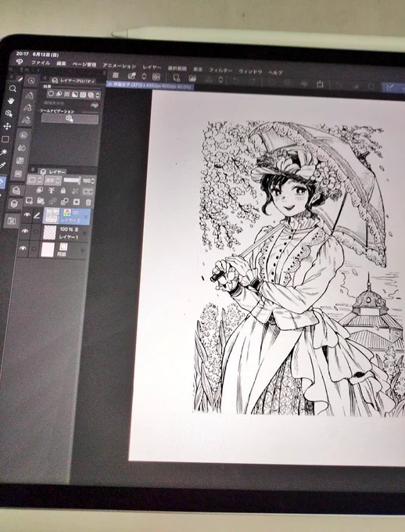
Task: Close the open canvas document tab
Action: pyautogui.click(x=109, y=84)
